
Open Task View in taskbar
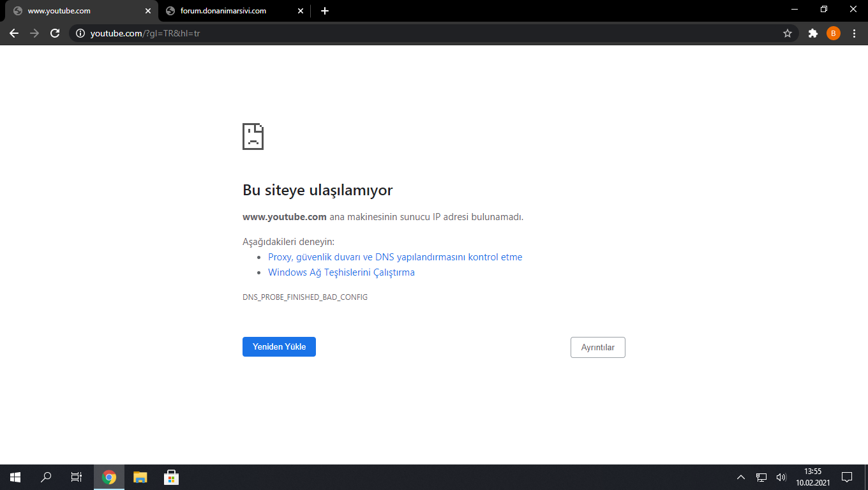[77, 477]
